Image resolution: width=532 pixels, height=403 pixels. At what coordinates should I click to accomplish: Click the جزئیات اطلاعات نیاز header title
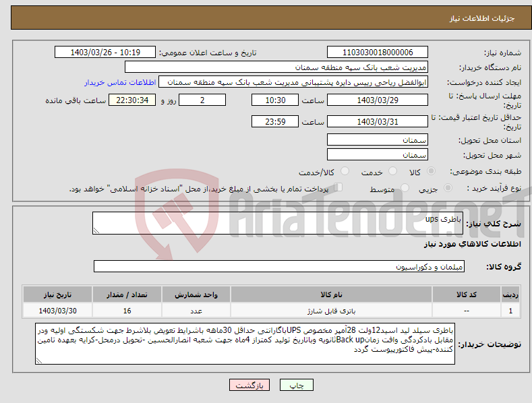pyautogui.click(x=482, y=18)
